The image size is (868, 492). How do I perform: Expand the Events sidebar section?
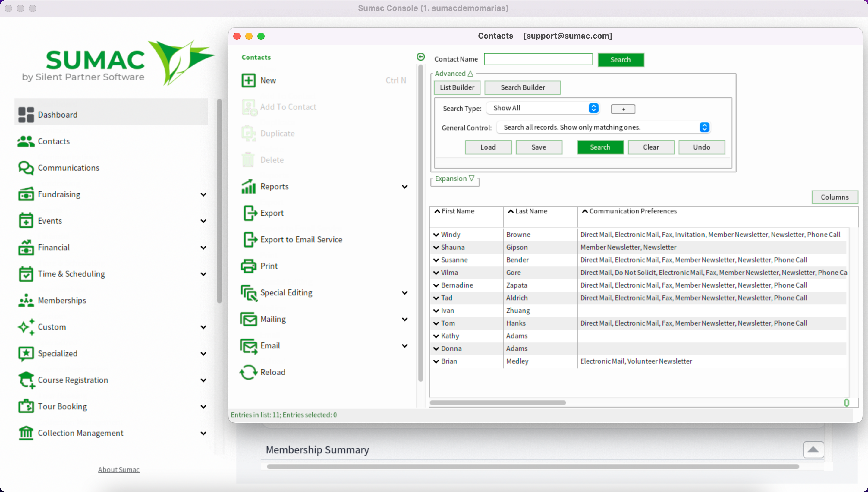203,221
